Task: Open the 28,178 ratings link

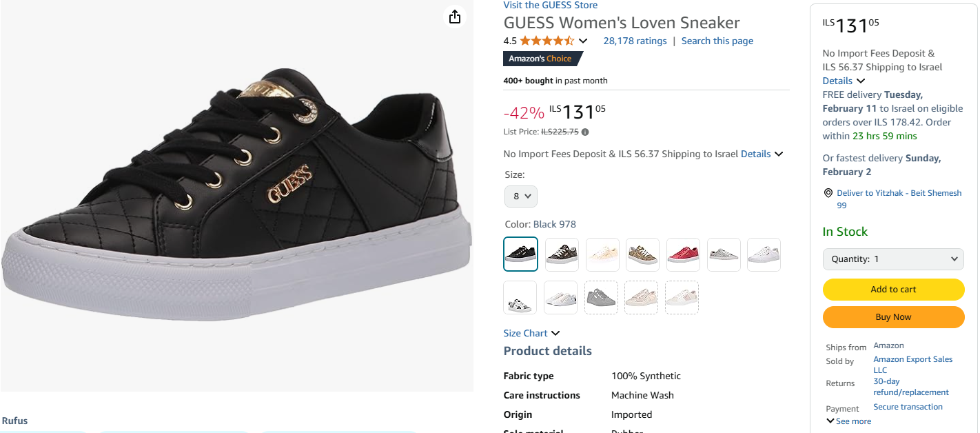Action: [x=635, y=41]
